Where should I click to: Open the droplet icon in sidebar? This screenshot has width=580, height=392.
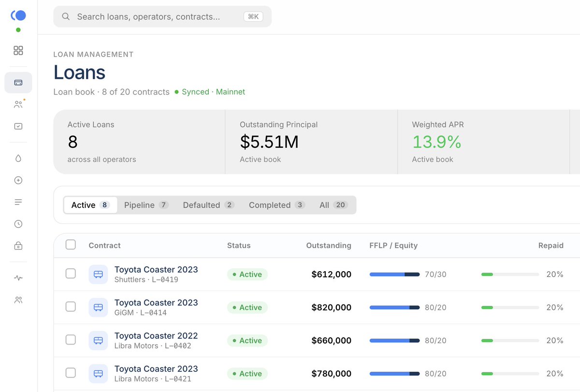pyautogui.click(x=18, y=158)
